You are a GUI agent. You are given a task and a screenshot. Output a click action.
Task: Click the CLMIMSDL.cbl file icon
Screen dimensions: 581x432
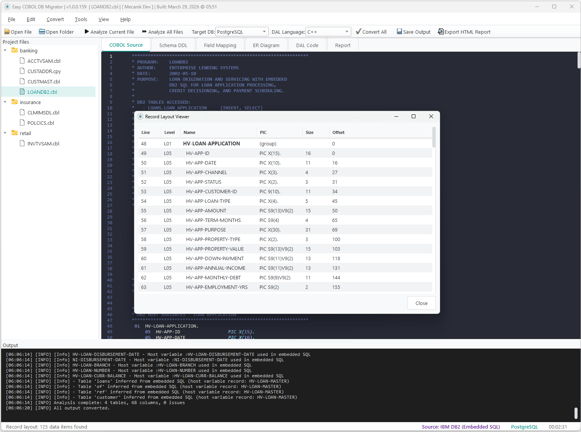[22, 112]
